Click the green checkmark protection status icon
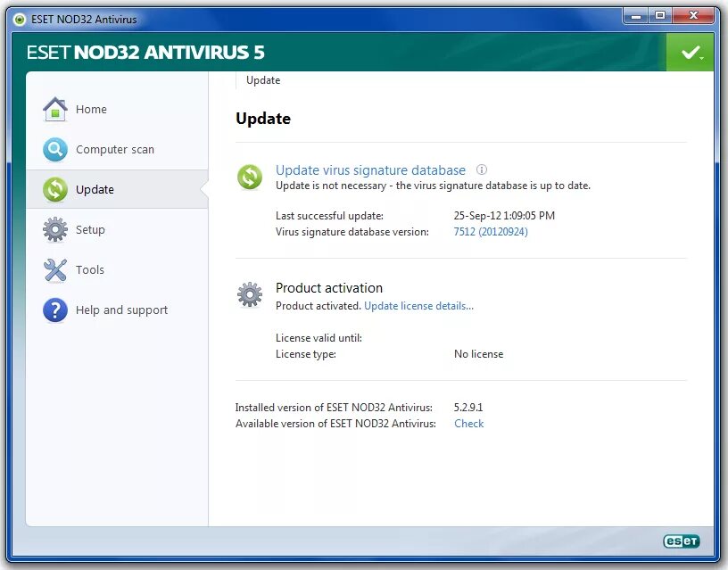This screenshot has width=728, height=570. pyautogui.click(x=691, y=52)
